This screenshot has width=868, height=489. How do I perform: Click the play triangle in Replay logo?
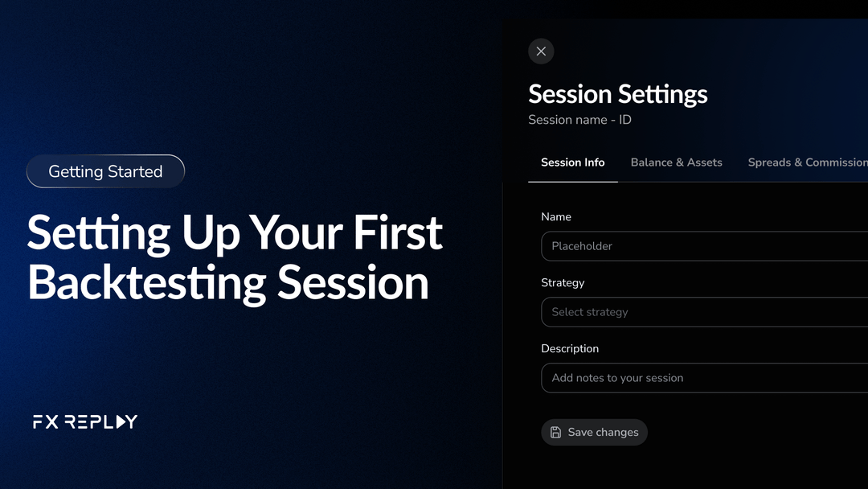121,422
